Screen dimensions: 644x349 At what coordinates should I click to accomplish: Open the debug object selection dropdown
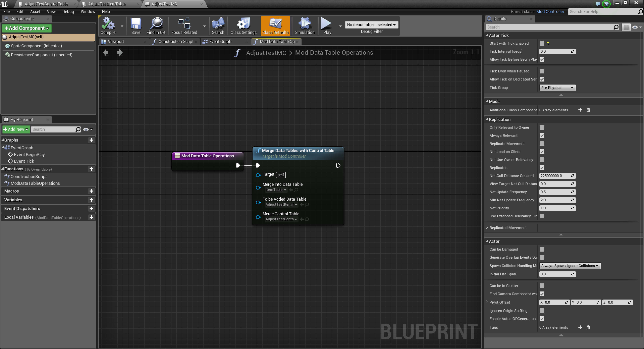(x=371, y=24)
